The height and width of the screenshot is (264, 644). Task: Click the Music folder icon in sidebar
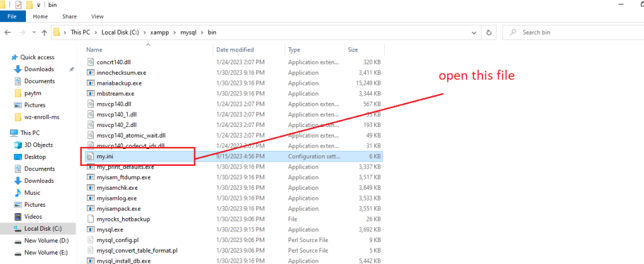coord(17,193)
